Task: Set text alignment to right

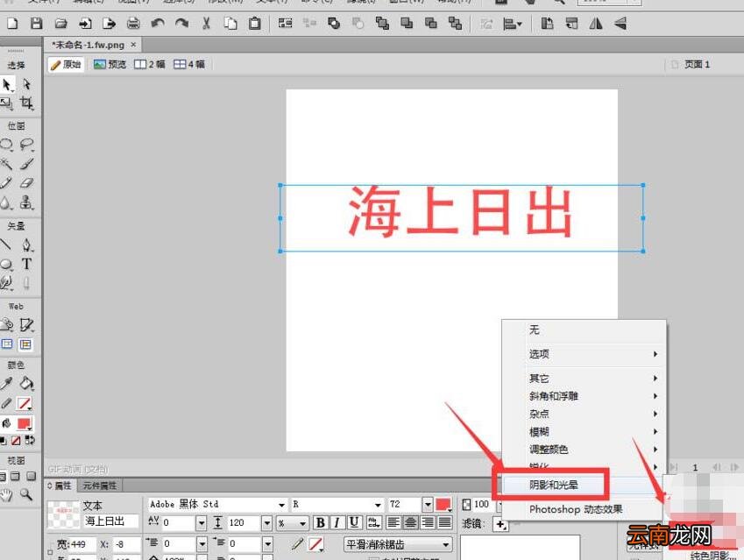Action: (x=428, y=522)
